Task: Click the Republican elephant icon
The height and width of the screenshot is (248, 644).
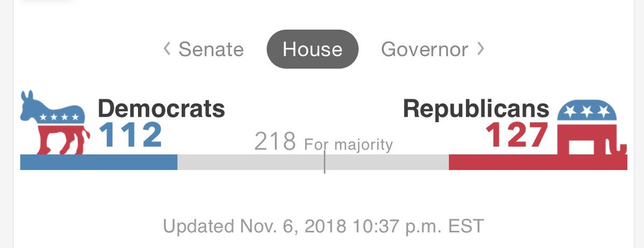Action: pyautogui.click(x=591, y=129)
